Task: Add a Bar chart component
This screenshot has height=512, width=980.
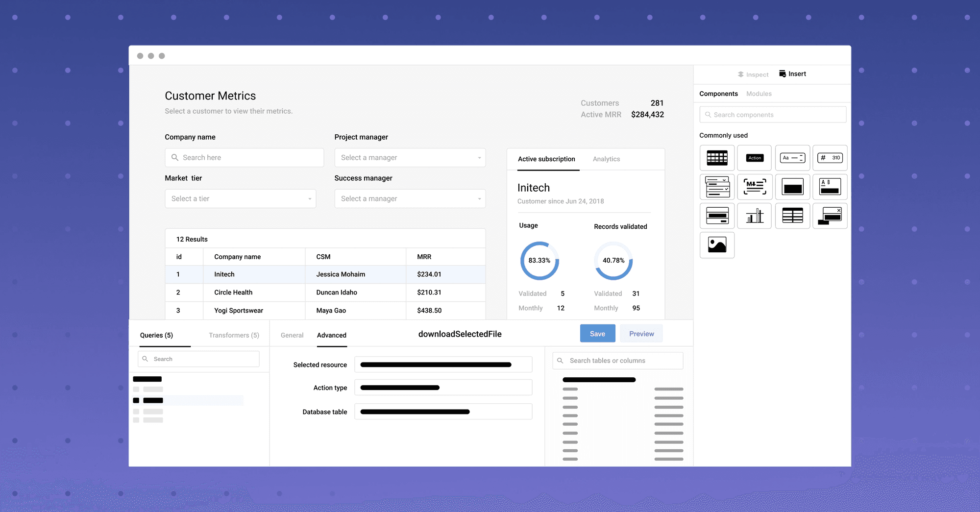Action: tap(754, 216)
